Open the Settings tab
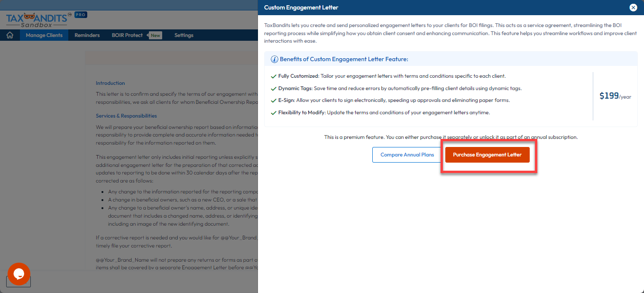Viewport: 644px width, 293px height. click(184, 35)
